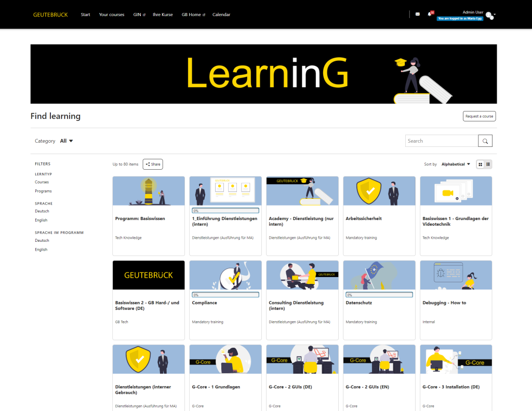The height and width of the screenshot is (411, 532).
Task: Filter by Programs learning type
Action: pyautogui.click(x=43, y=191)
